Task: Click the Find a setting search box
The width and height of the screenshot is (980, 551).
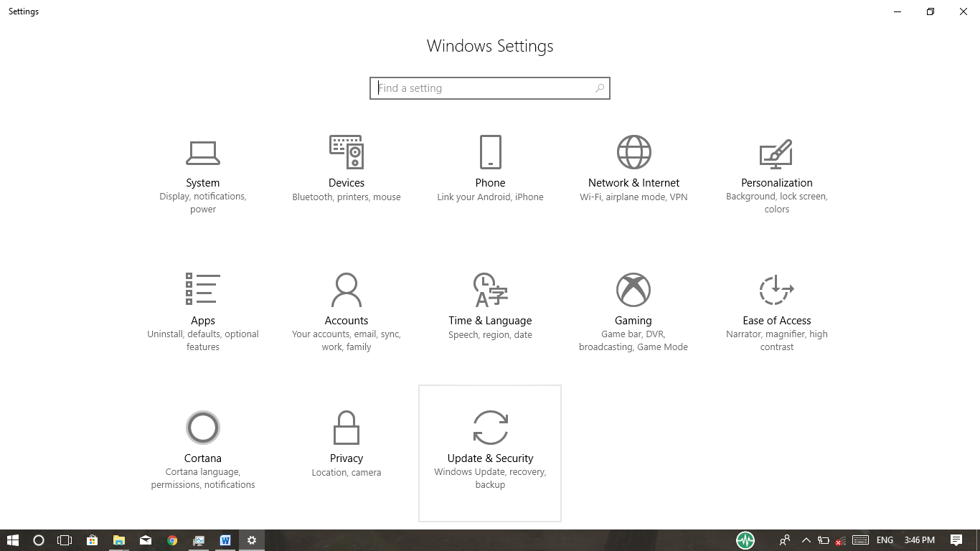Action: [490, 88]
